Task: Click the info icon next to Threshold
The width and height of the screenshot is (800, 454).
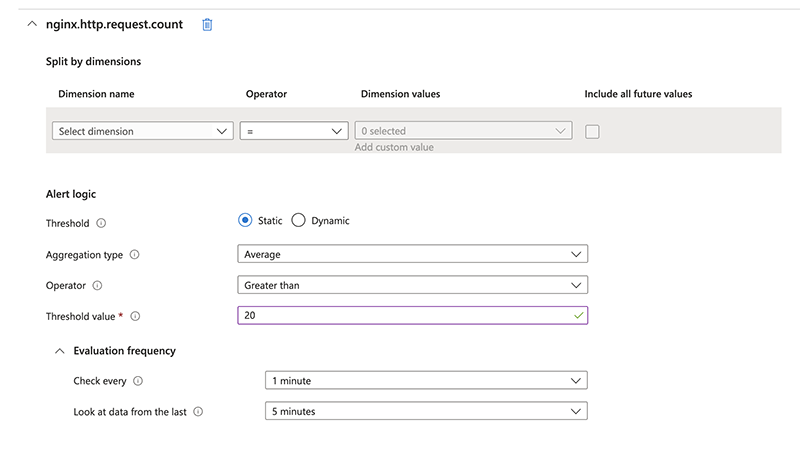Action: [x=101, y=223]
